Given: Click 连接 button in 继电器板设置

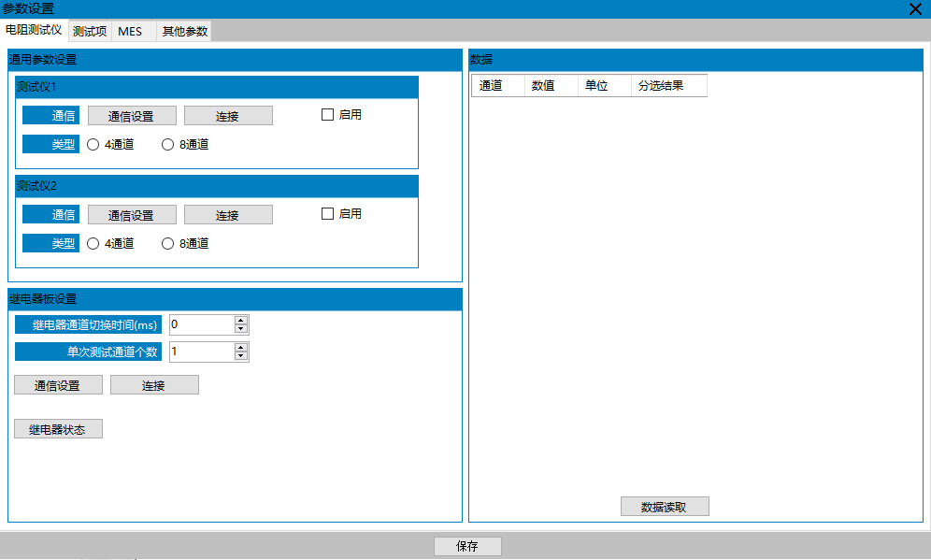Looking at the screenshot, I should (154, 385).
